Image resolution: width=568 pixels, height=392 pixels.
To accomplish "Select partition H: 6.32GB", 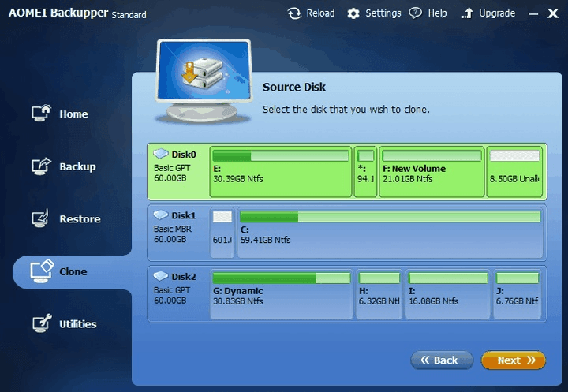I will click(379, 294).
